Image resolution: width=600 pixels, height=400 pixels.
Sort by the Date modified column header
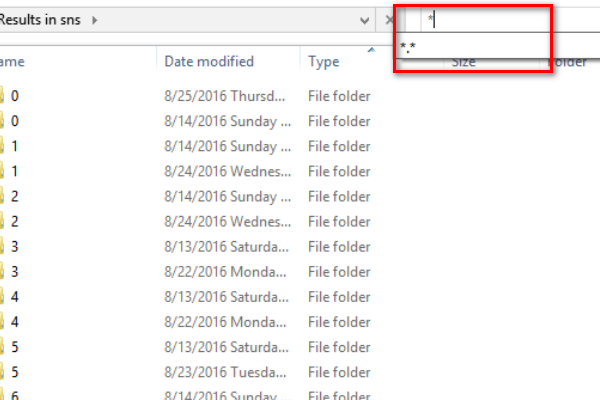[209, 61]
